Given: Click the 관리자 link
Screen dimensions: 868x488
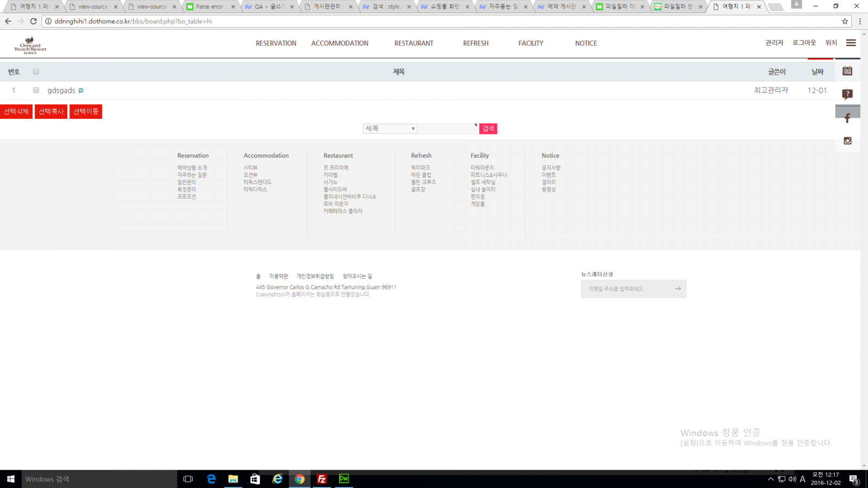Looking at the screenshot, I should [x=774, y=43].
